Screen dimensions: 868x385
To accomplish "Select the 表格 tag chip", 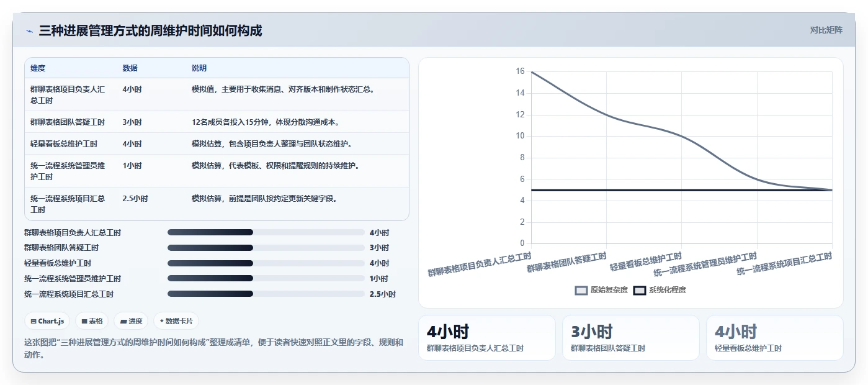I will coord(92,321).
